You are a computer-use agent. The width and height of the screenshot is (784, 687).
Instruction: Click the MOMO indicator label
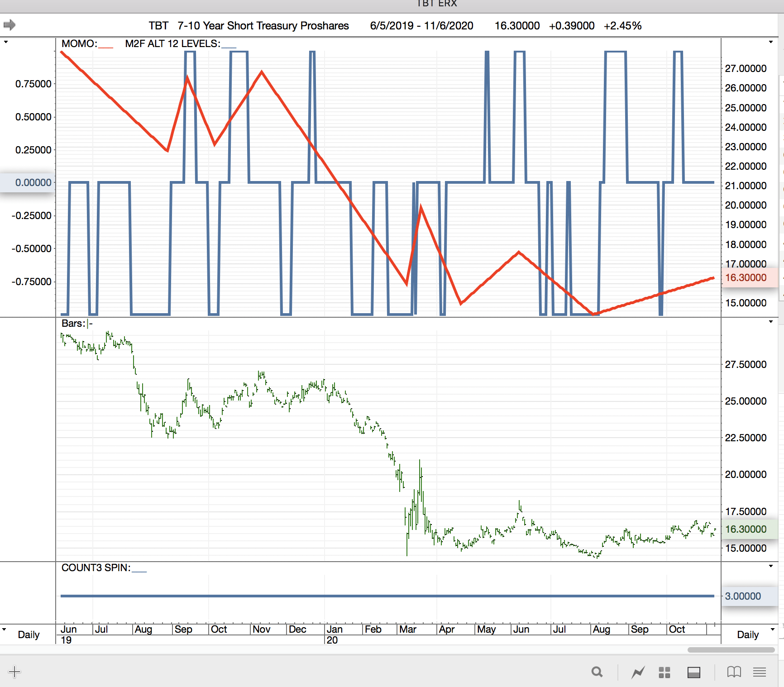[79, 43]
